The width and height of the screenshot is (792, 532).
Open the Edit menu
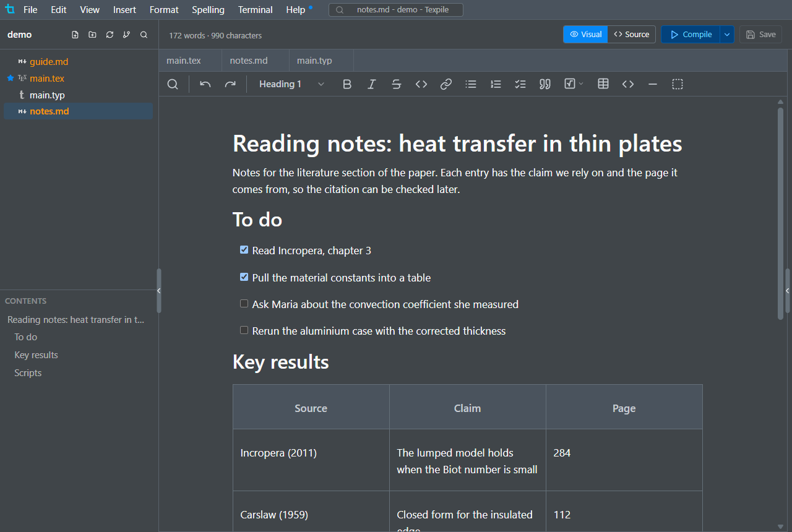pos(59,10)
